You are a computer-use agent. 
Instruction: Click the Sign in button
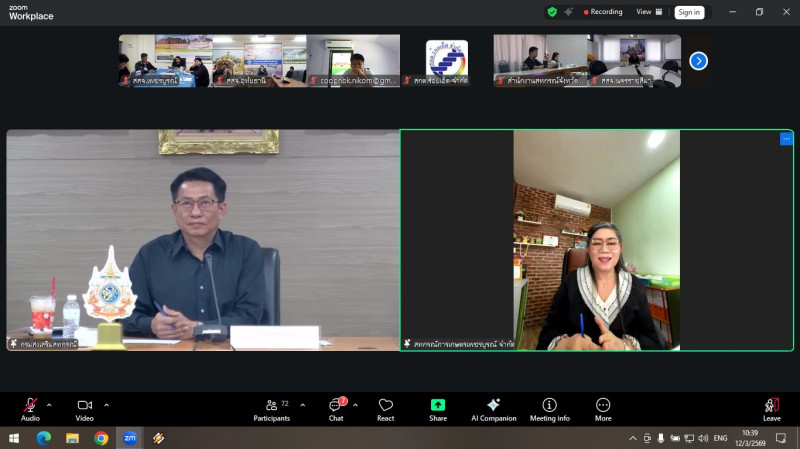point(689,12)
